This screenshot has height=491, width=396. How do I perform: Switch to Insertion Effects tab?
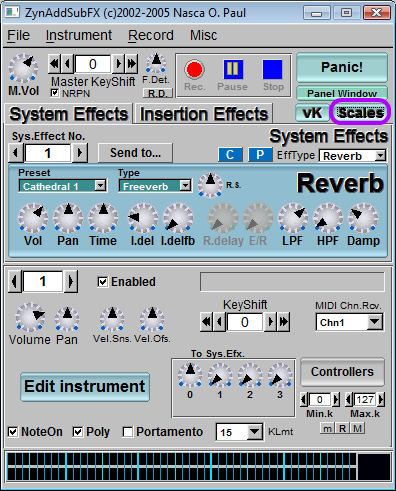click(x=204, y=114)
